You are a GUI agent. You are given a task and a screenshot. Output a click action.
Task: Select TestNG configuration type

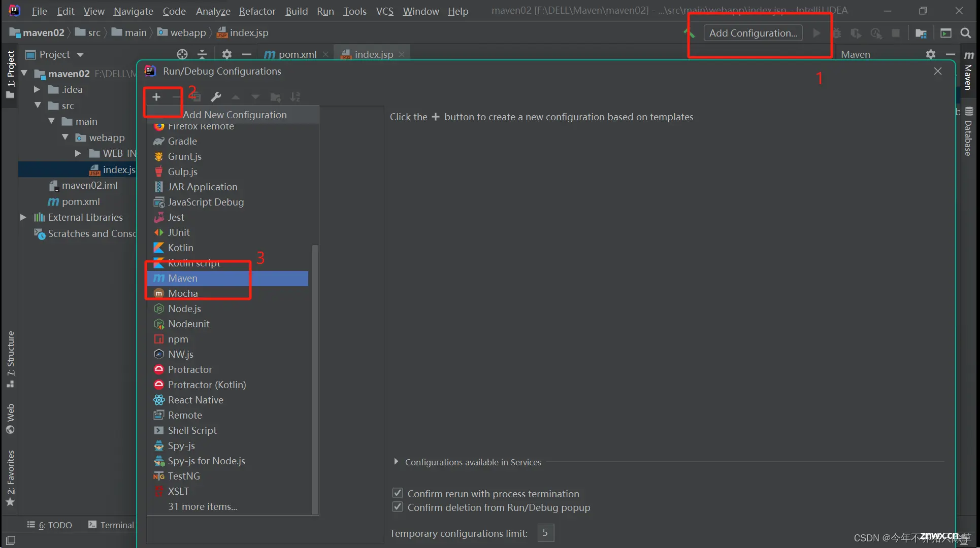[227, 476]
